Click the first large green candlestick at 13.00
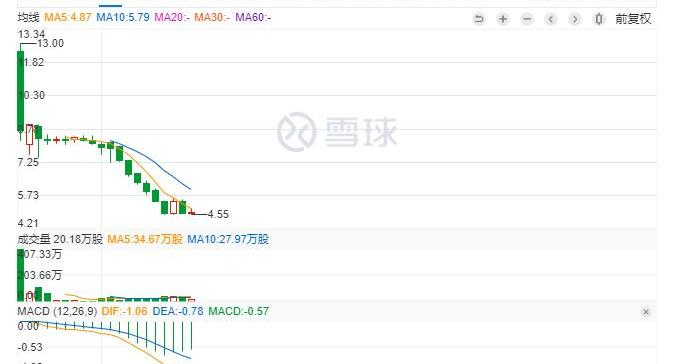The width and height of the screenshot is (673, 364). click(20, 91)
